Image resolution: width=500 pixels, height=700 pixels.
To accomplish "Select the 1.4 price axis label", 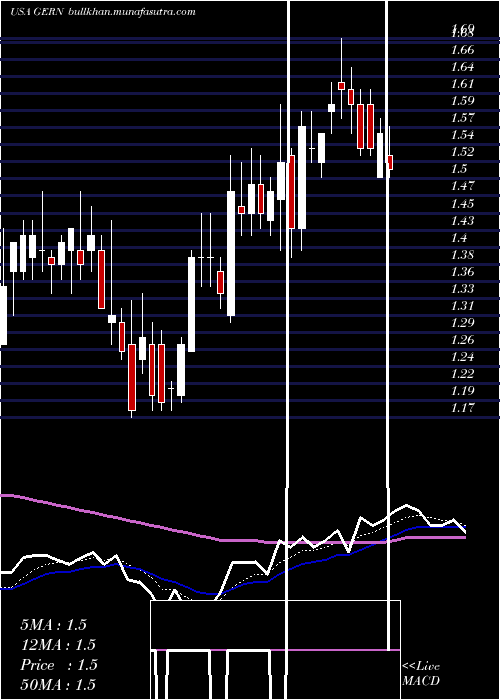I will (x=460, y=238).
